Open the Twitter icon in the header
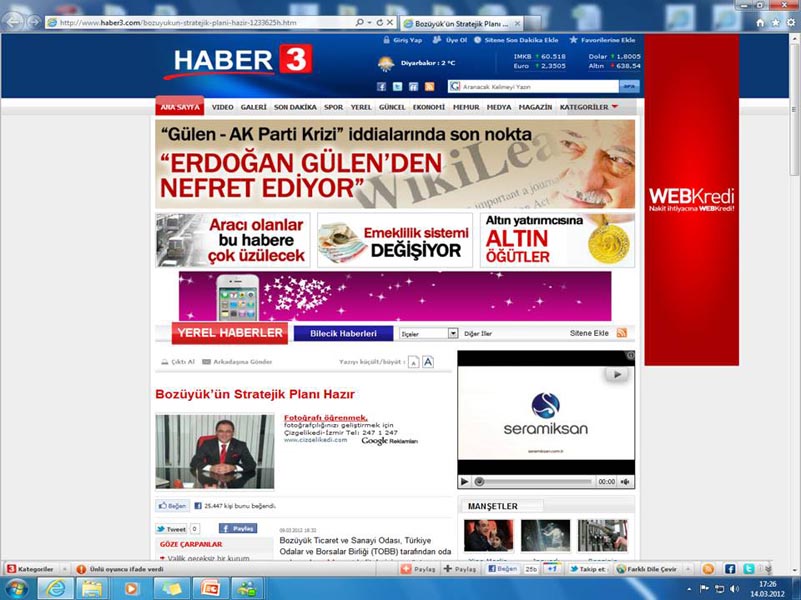 pos(397,86)
